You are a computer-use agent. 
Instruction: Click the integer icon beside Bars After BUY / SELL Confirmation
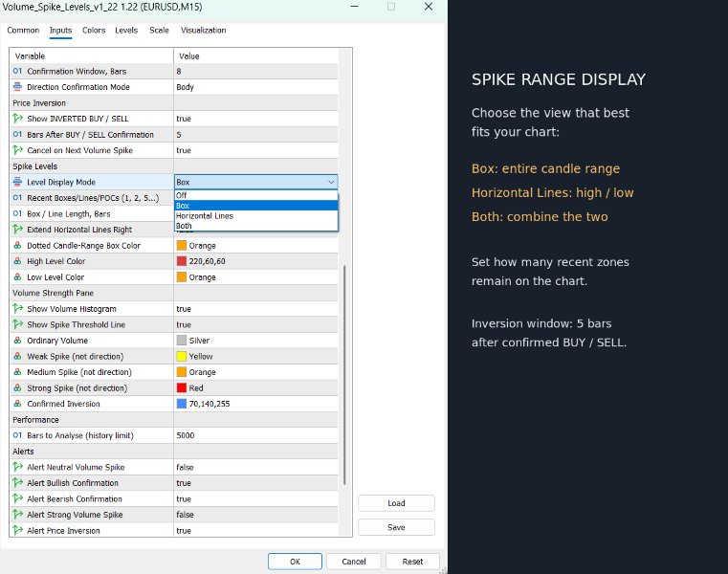point(17,134)
